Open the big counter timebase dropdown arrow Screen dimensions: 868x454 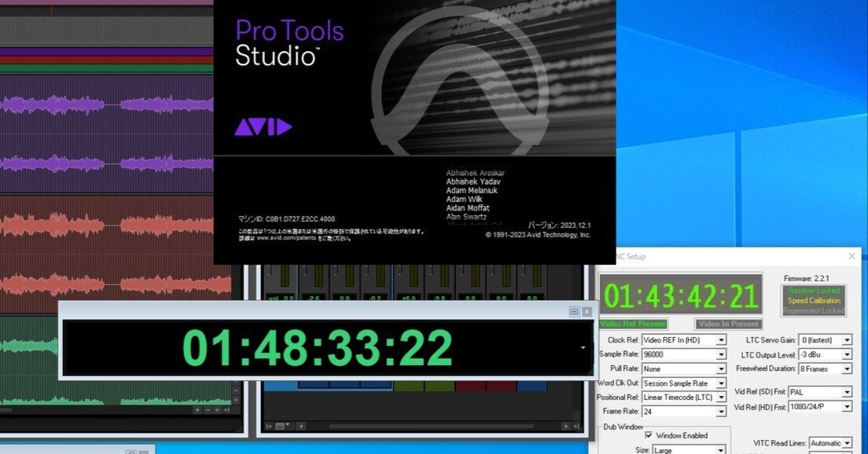pos(583,348)
